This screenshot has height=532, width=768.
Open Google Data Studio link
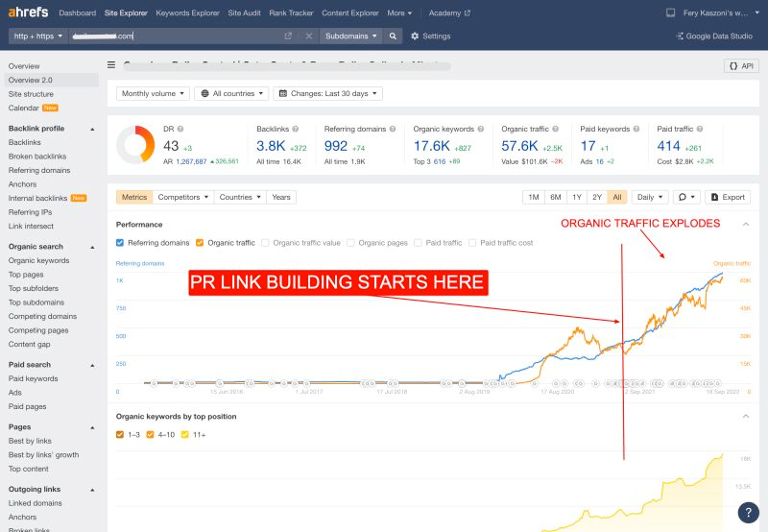click(x=714, y=36)
